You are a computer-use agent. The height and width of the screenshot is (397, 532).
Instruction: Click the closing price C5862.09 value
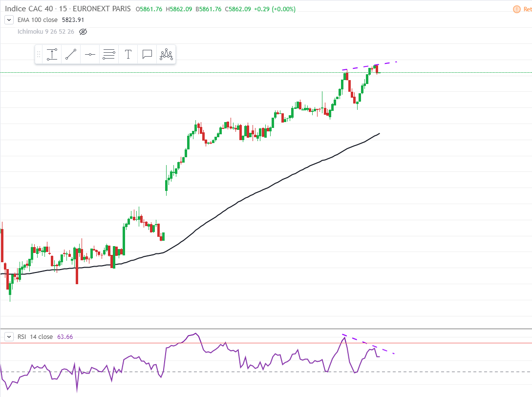(x=238, y=9)
